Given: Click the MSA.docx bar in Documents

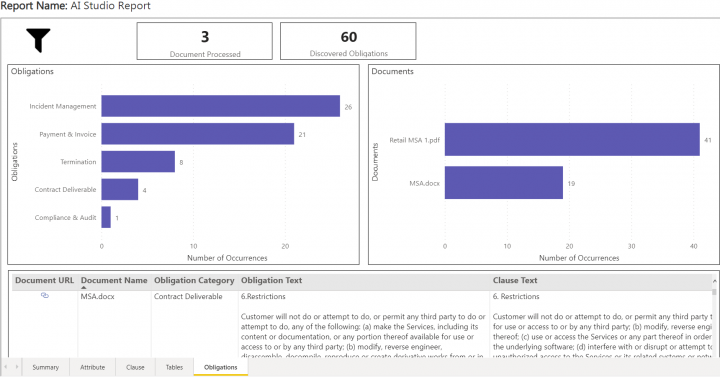Looking at the screenshot, I should coord(504,183).
